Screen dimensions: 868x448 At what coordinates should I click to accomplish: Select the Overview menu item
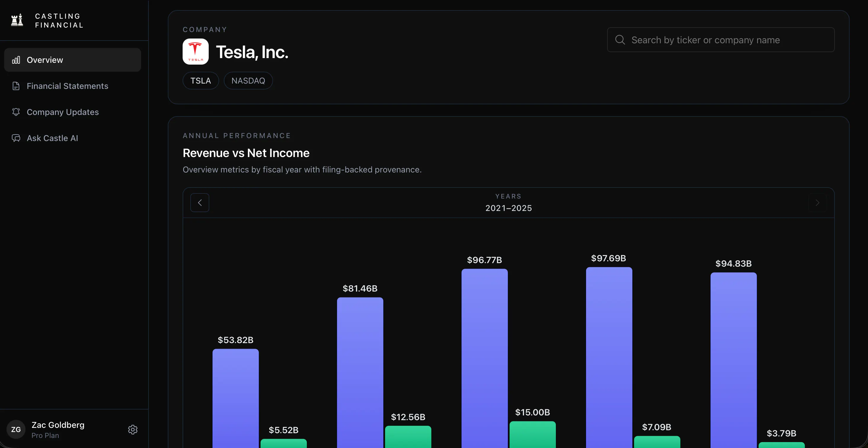[x=72, y=60]
